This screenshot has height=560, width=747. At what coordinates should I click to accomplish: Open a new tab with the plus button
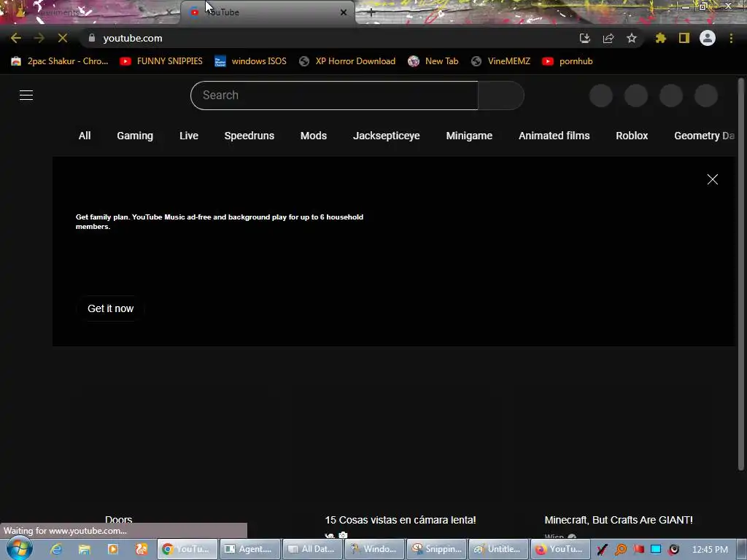(x=371, y=12)
